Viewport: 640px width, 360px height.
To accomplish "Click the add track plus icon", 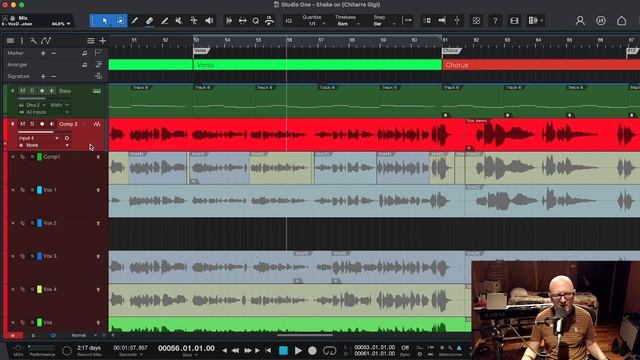I will [102, 40].
